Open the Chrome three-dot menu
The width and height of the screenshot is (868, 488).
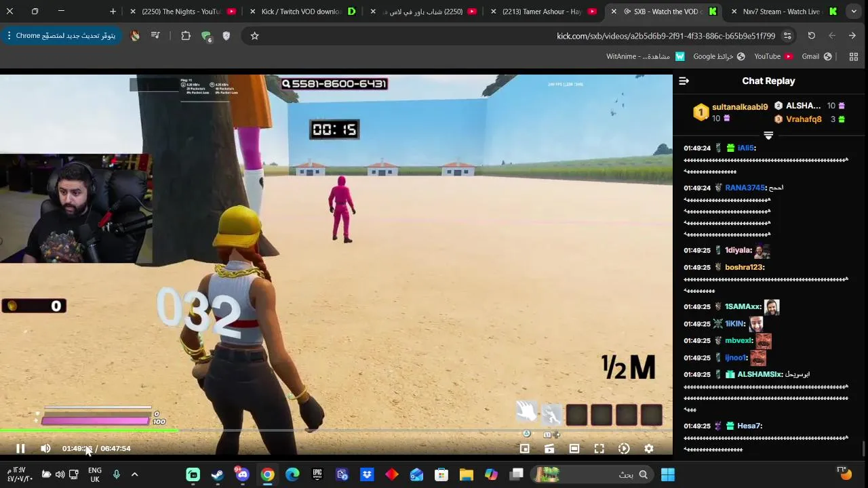tap(8, 36)
